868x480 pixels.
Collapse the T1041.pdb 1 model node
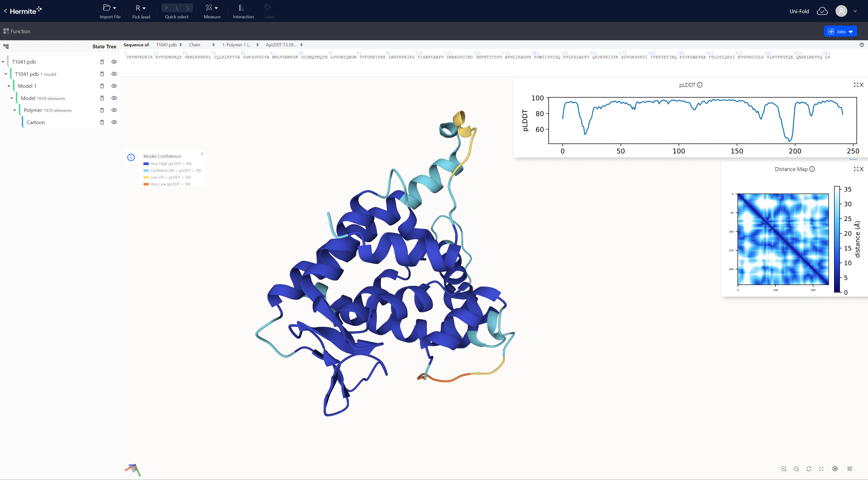(6, 74)
